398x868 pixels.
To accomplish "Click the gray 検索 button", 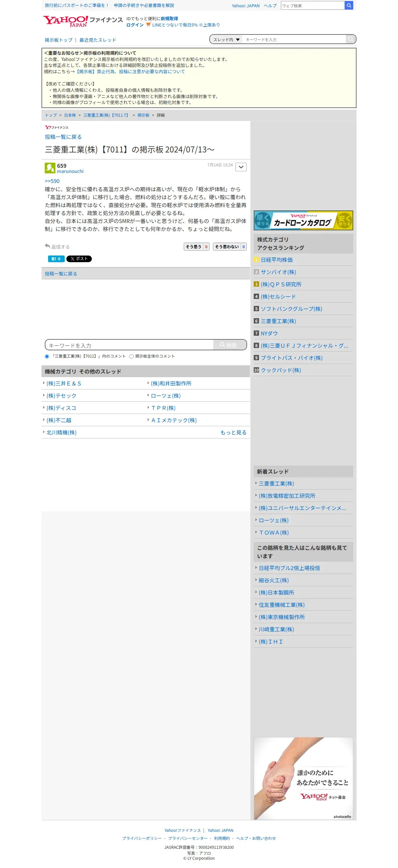I will (x=230, y=345).
